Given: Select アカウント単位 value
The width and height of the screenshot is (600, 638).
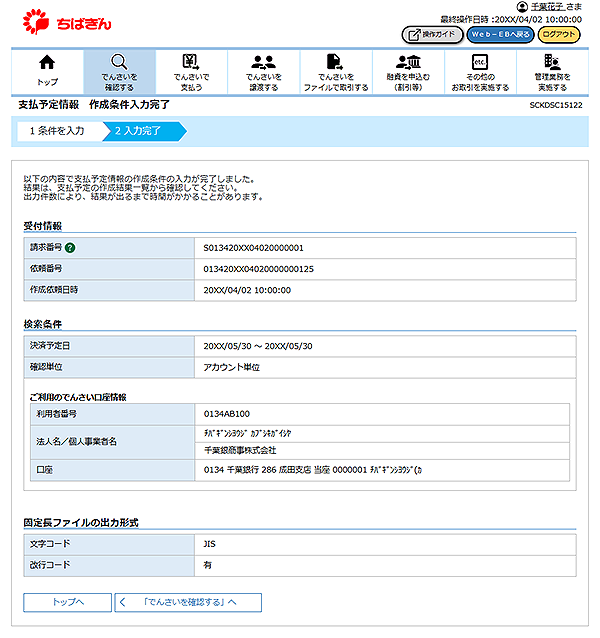Looking at the screenshot, I should pos(231,367).
